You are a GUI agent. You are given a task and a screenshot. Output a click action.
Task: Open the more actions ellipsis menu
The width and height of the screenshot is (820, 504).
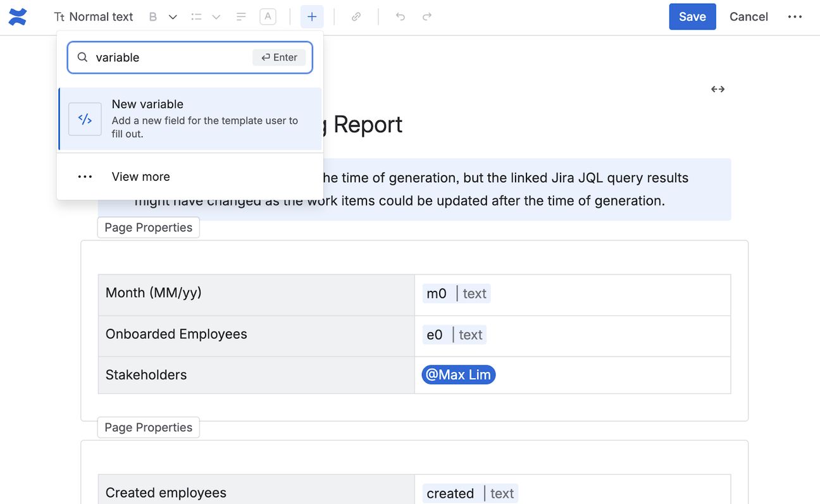coord(795,17)
